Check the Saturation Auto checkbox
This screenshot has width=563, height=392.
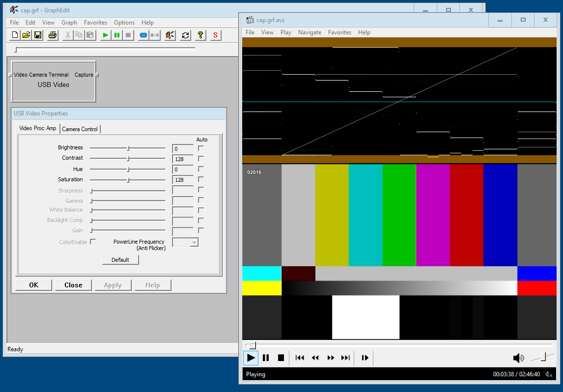coord(201,180)
